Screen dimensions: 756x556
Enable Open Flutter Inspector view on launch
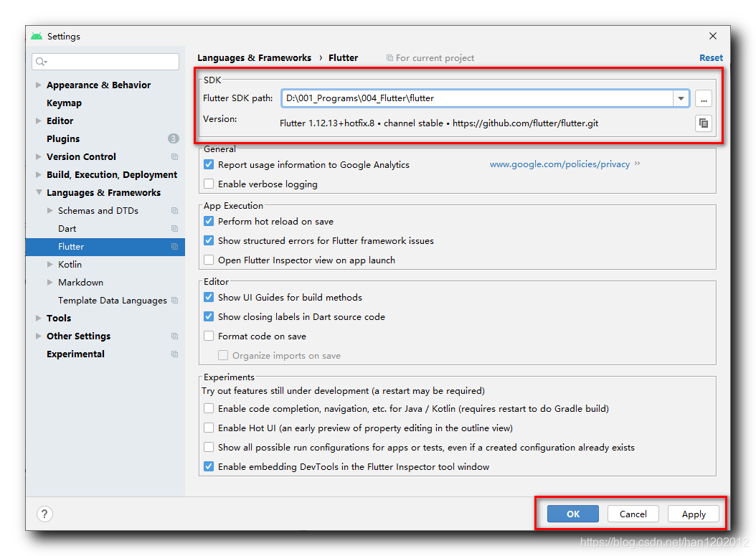[209, 260]
